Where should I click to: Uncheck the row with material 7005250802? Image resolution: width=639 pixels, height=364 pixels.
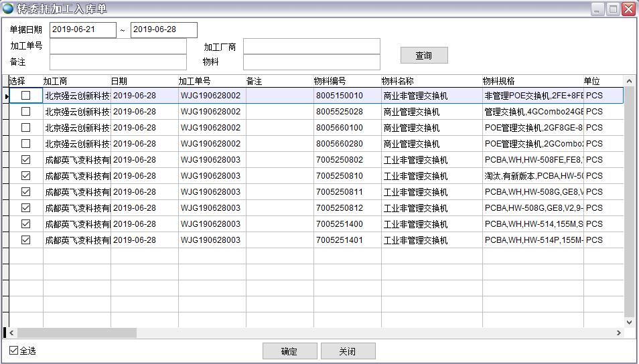pos(26,160)
